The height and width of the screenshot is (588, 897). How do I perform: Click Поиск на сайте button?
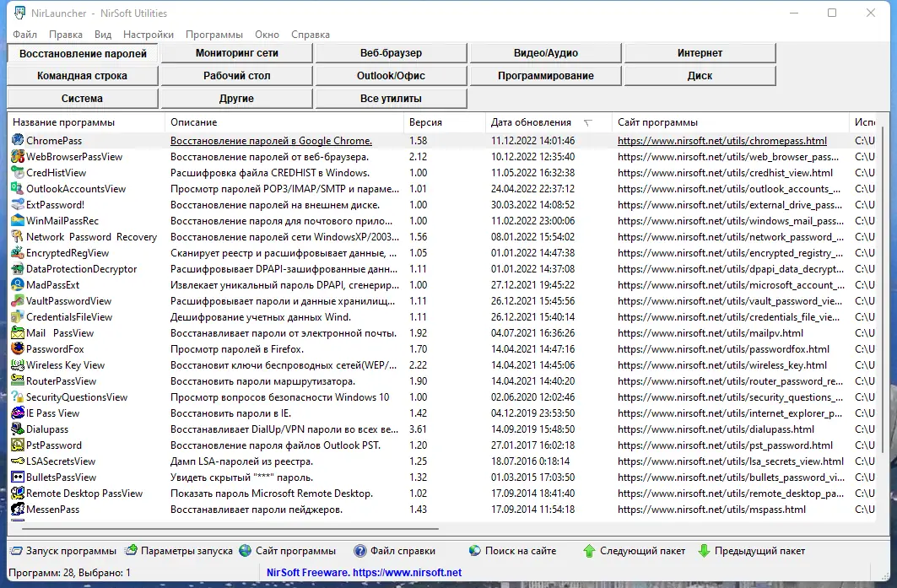pyautogui.click(x=512, y=551)
